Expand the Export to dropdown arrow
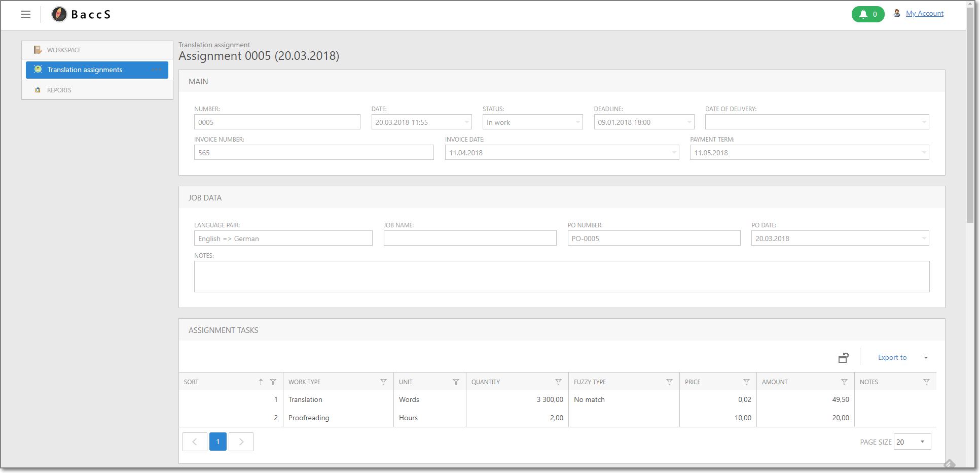 pos(926,358)
